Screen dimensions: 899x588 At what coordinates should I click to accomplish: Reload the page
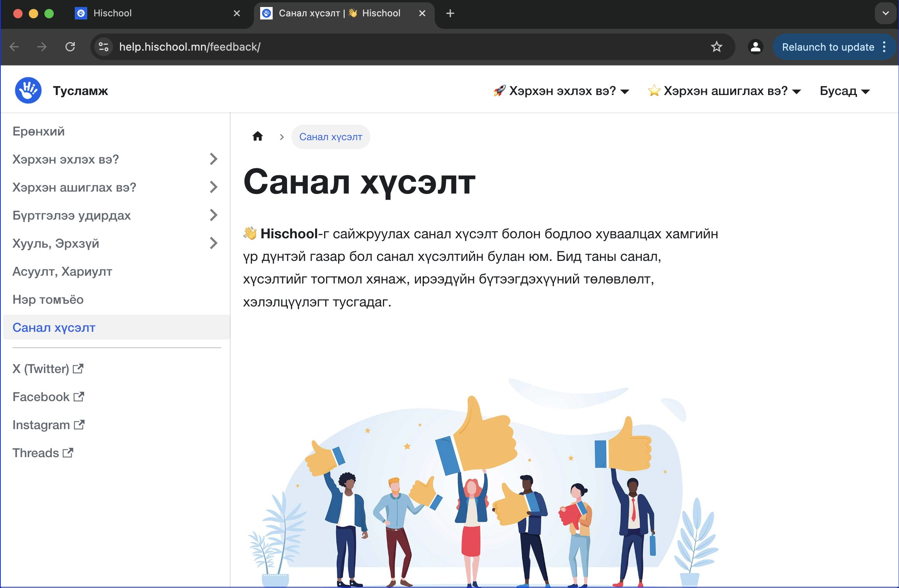click(x=70, y=47)
